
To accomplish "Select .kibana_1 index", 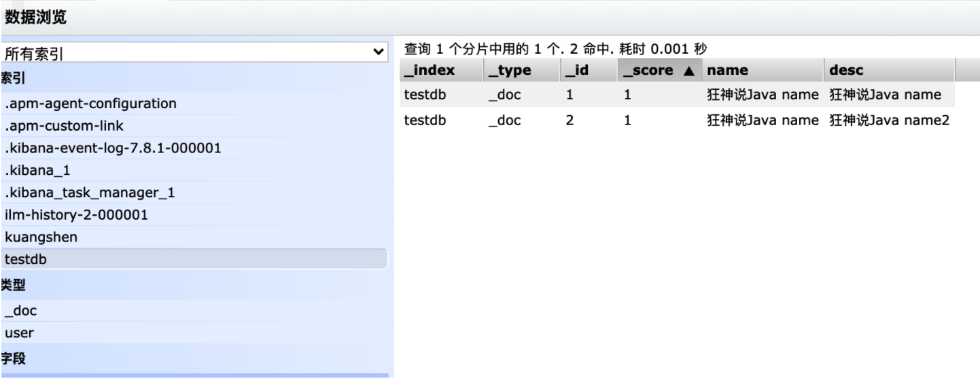I will tap(194, 171).
